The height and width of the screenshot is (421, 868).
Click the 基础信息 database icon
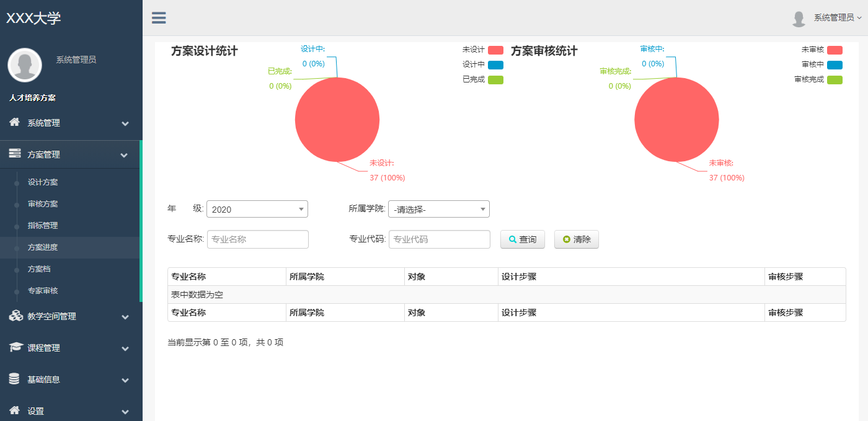[14, 379]
